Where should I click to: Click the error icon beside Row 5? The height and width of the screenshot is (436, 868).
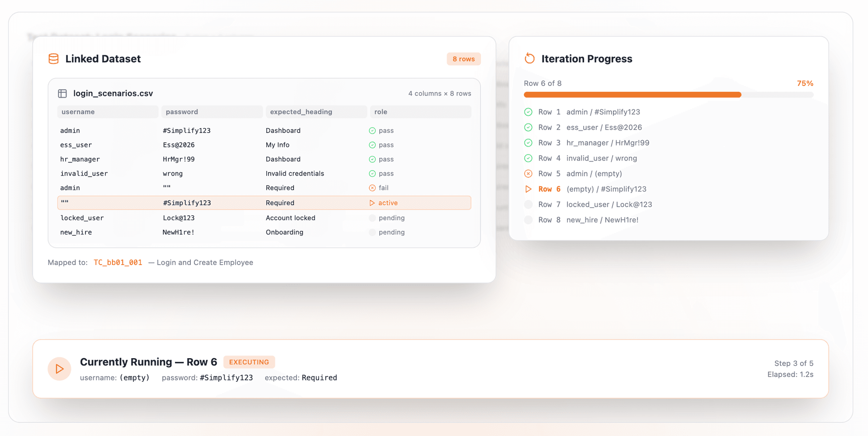(x=528, y=173)
